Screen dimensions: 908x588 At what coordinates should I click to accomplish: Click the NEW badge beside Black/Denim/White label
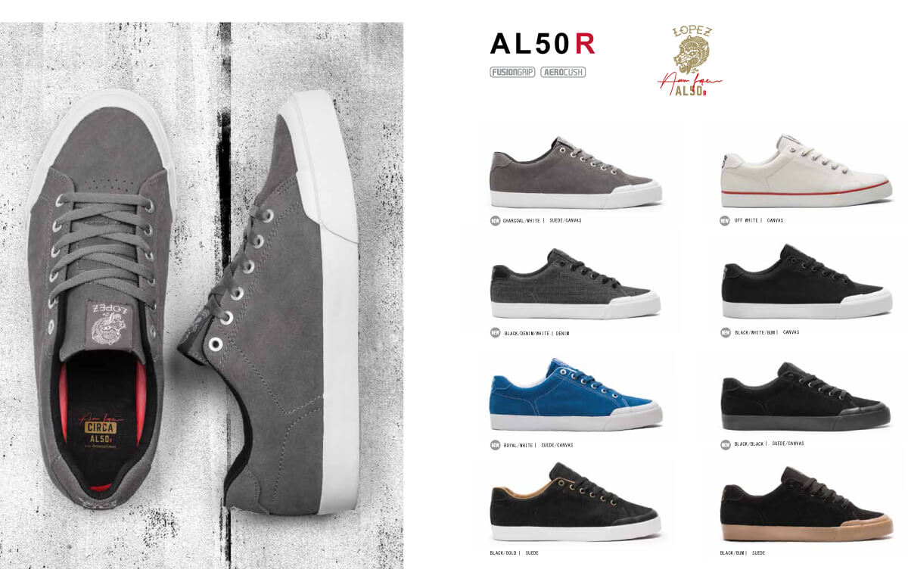tap(495, 333)
